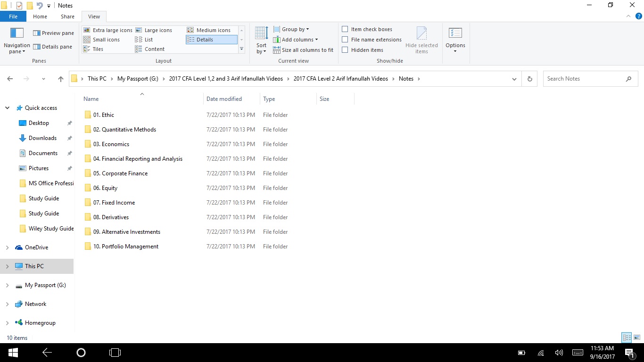Navigate to This PC in address bar
The height and width of the screenshot is (362, 644).
(x=97, y=79)
